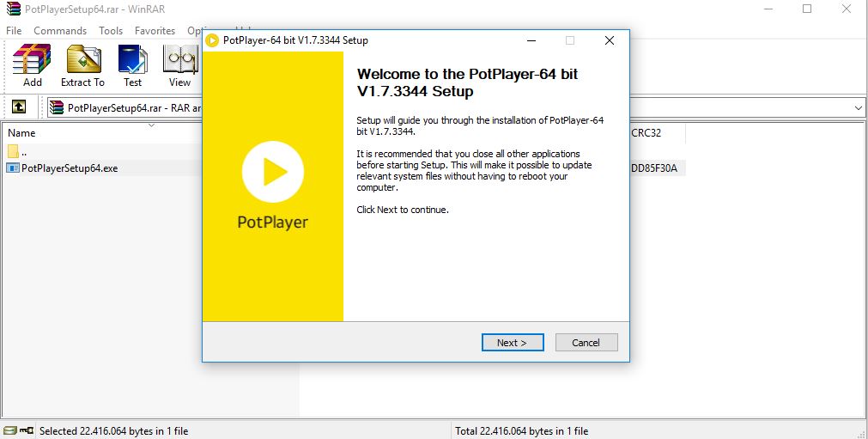Click the WinRAR title bar app icon

pyautogui.click(x=13, y=9)
